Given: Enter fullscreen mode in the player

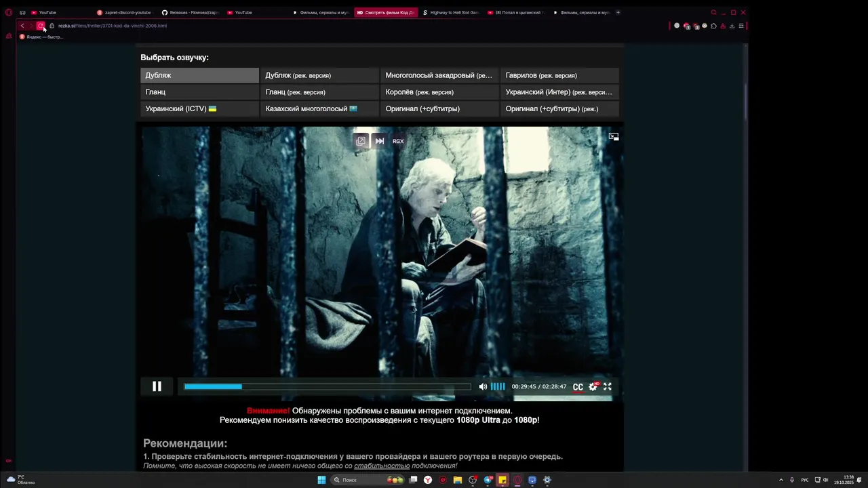Looking at the screenshot, I should (x=608, y=386).
